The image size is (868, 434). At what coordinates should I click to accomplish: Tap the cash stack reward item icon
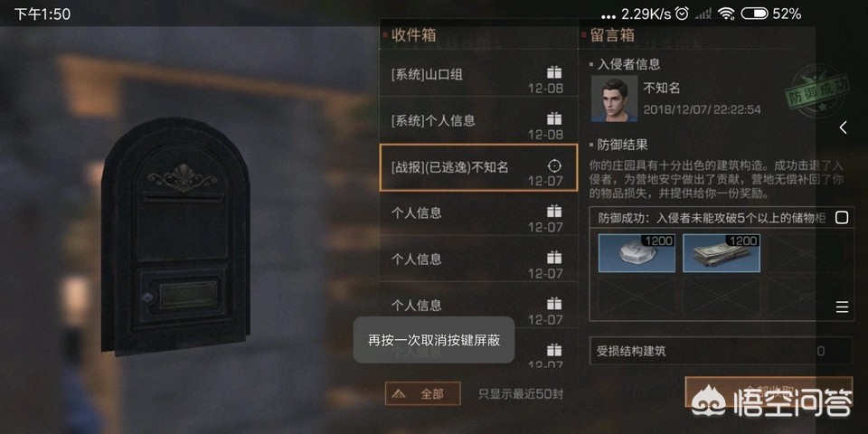(x=722, y=253)
